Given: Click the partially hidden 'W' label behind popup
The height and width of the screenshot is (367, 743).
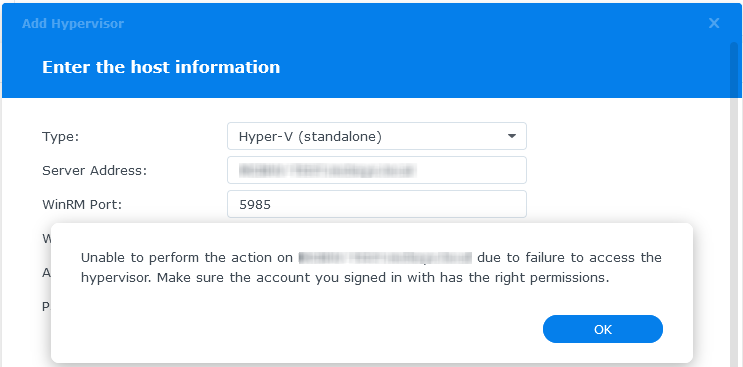Looking at the screenshot, I should click(46, 239).
